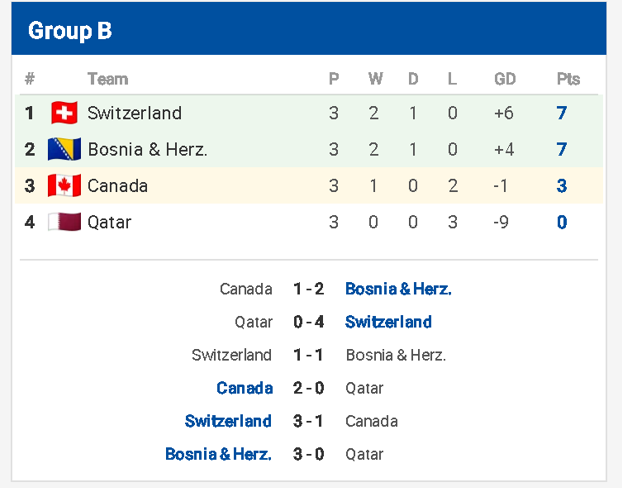Open the Bosnia 3 - 0 Qatar score

(x=309, y=454)
